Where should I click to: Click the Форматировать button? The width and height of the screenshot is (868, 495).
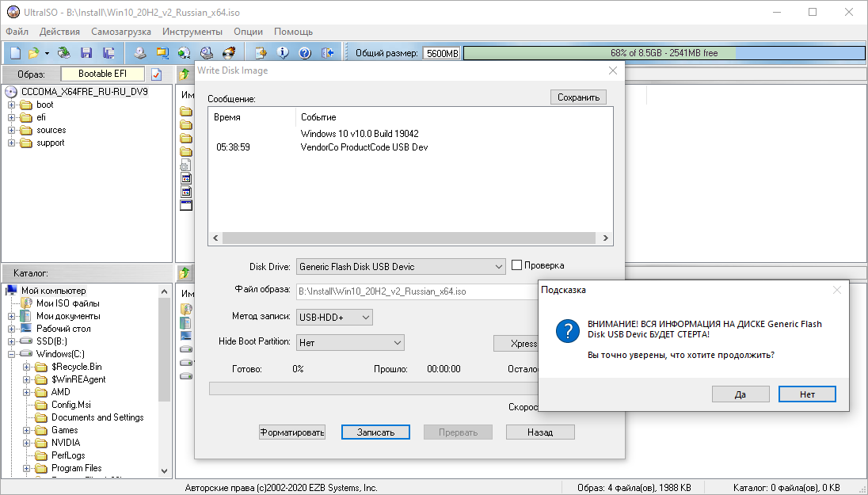coord(292,432)
